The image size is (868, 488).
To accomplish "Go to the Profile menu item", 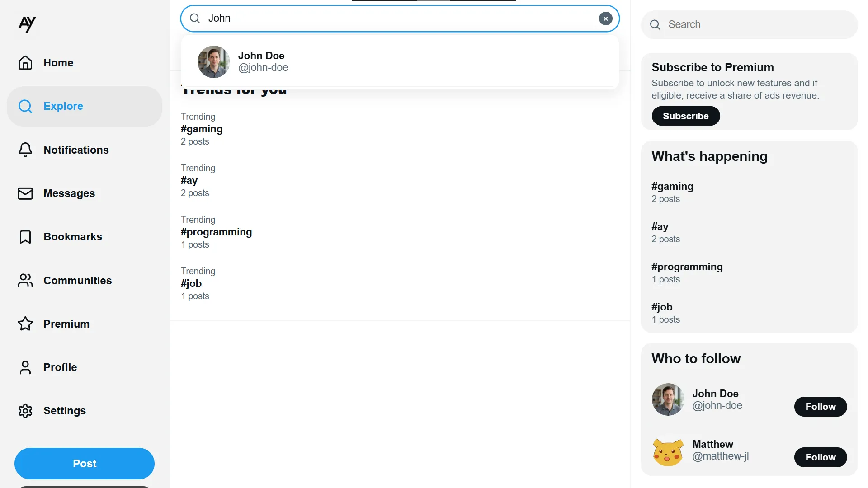I will point(60,367).
